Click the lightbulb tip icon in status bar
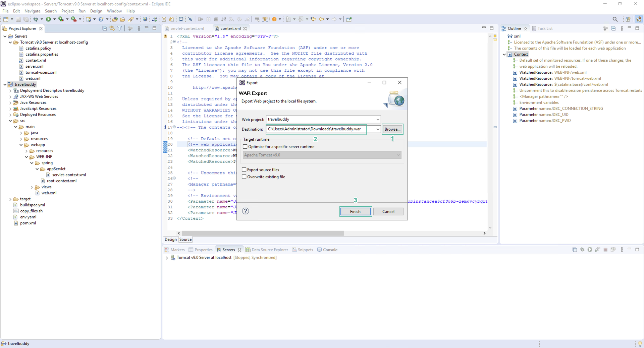Viewport: 644px width, 348px height. tap(640, 344)
